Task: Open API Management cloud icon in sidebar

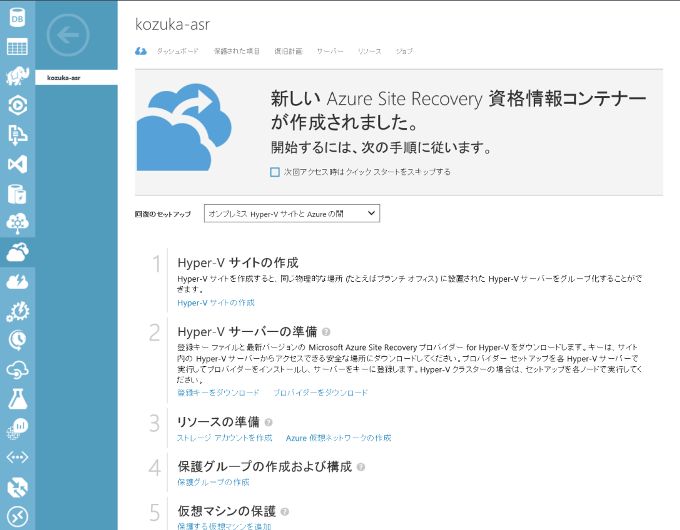Action: pos(17,370)
